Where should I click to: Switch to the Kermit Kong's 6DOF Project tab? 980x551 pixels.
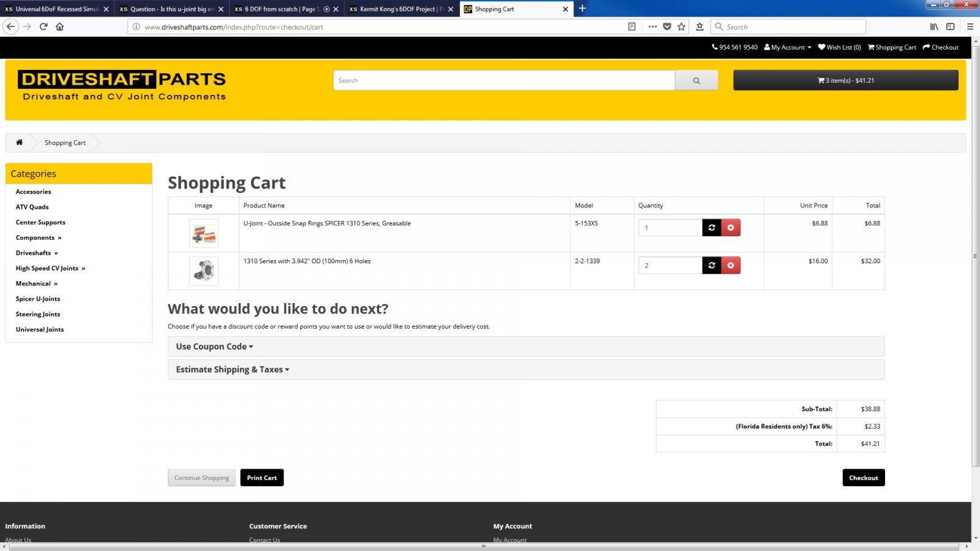coord(398,9)
